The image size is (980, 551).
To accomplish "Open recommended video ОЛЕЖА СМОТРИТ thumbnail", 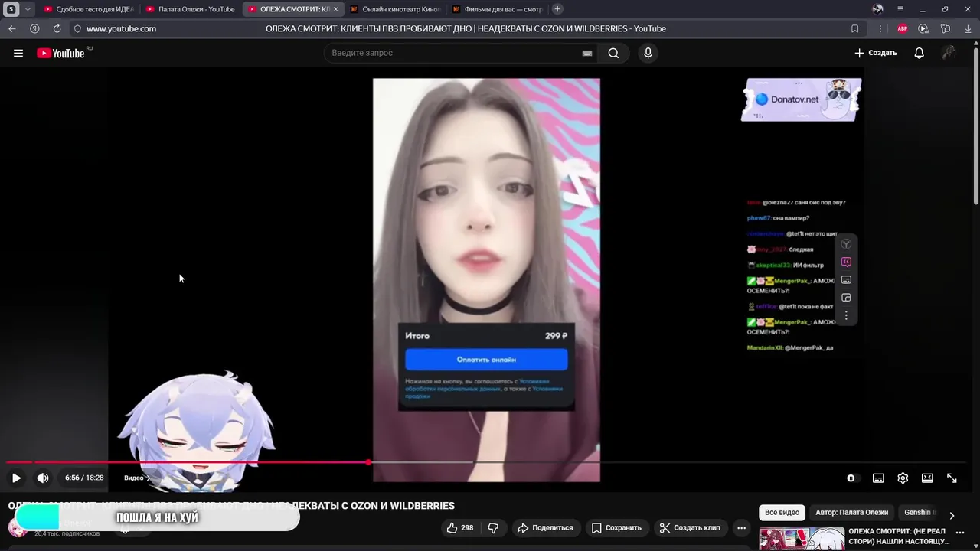I will [x=802, y=539].
